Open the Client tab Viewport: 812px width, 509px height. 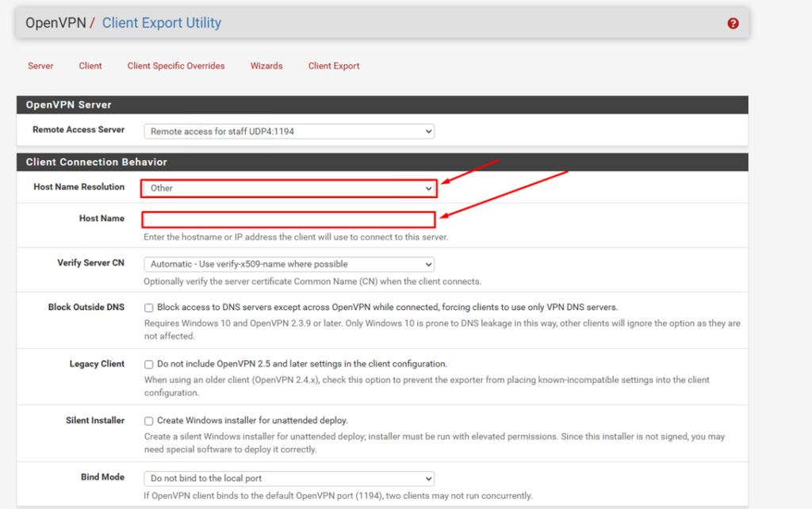point(90,66)
